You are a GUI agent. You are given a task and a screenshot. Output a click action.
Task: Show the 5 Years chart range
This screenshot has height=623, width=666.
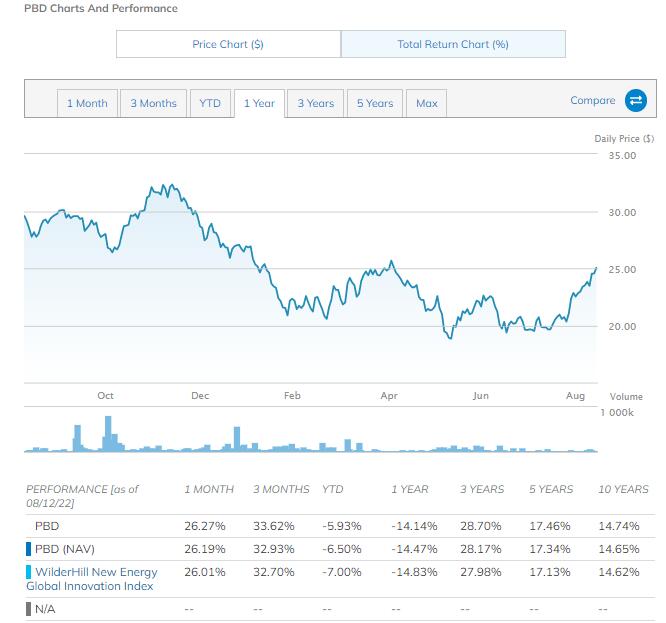[375, 103]
